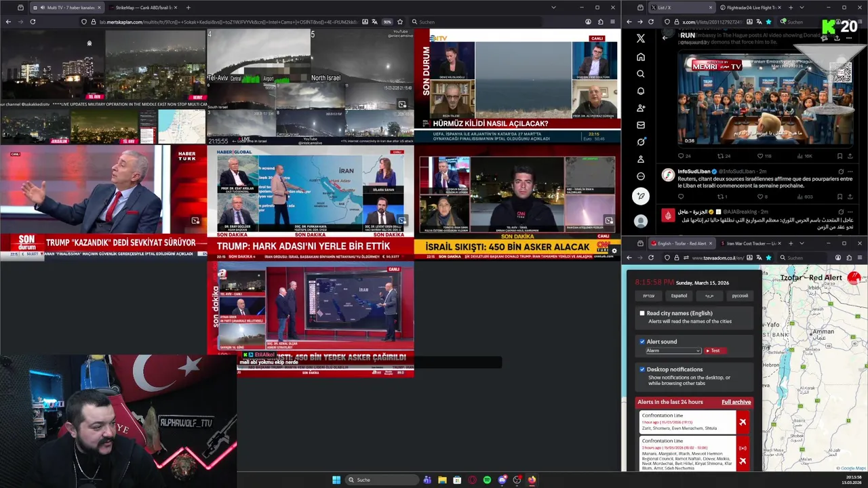868x488 pixels.
Task: Enable Read city names (English) checkbox
Action: click(642, 313)
